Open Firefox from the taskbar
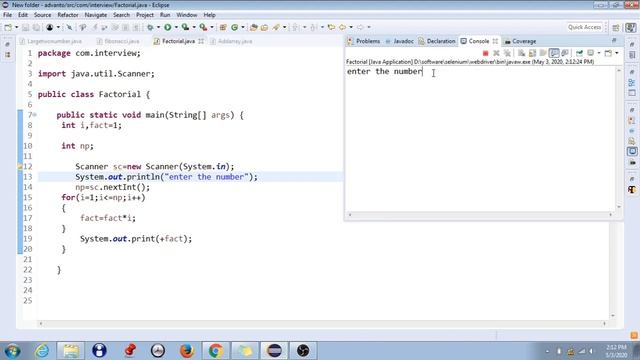 pyautogui.click(x=187, y=351)
